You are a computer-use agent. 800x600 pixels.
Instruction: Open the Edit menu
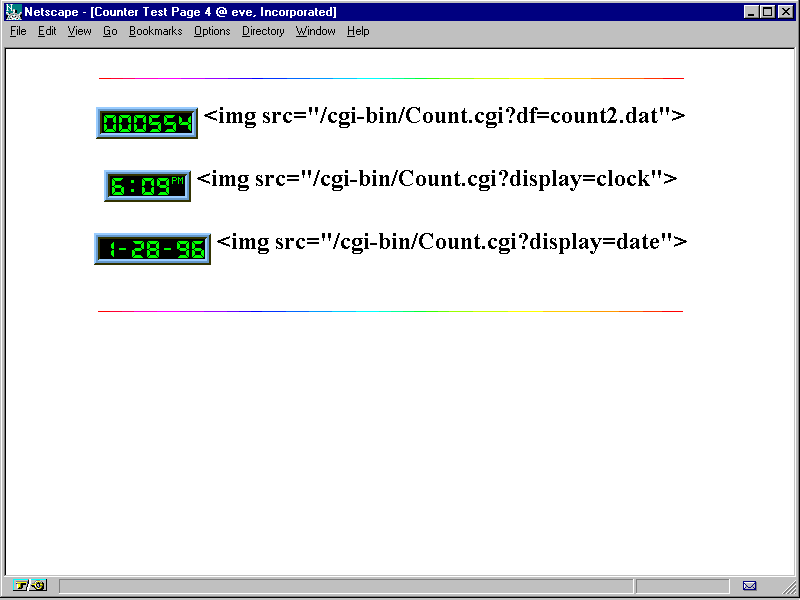pos(47,31)
